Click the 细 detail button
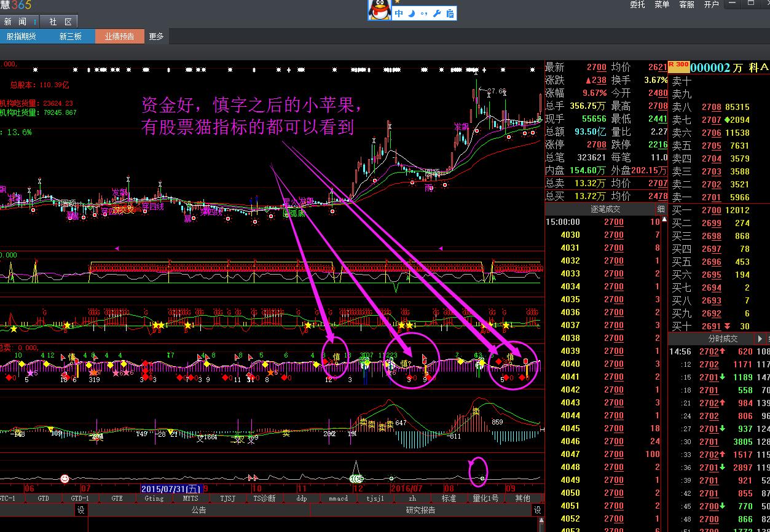The image size is (770, 532). pyautogui.click(x=661, y=209)
